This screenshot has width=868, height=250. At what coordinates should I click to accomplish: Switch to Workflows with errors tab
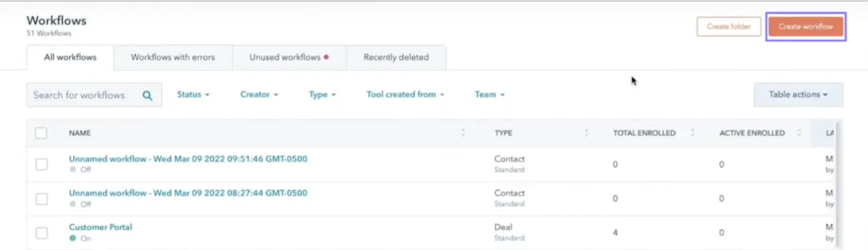point(173,57)
